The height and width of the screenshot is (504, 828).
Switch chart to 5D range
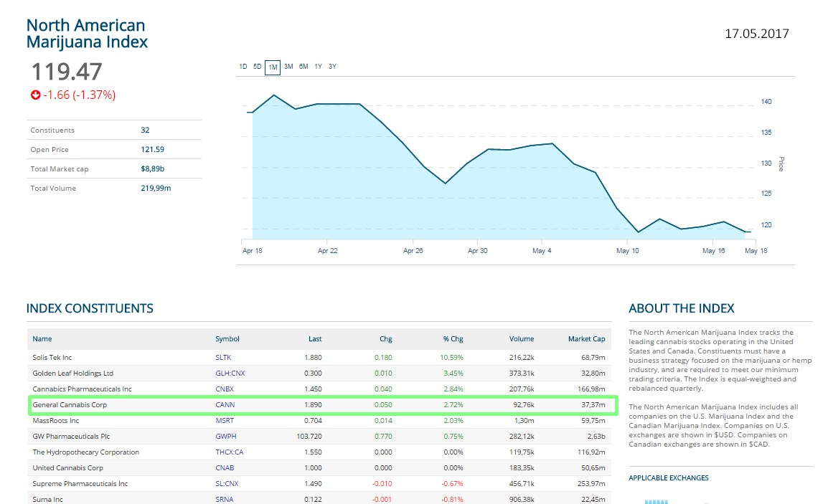258,67
